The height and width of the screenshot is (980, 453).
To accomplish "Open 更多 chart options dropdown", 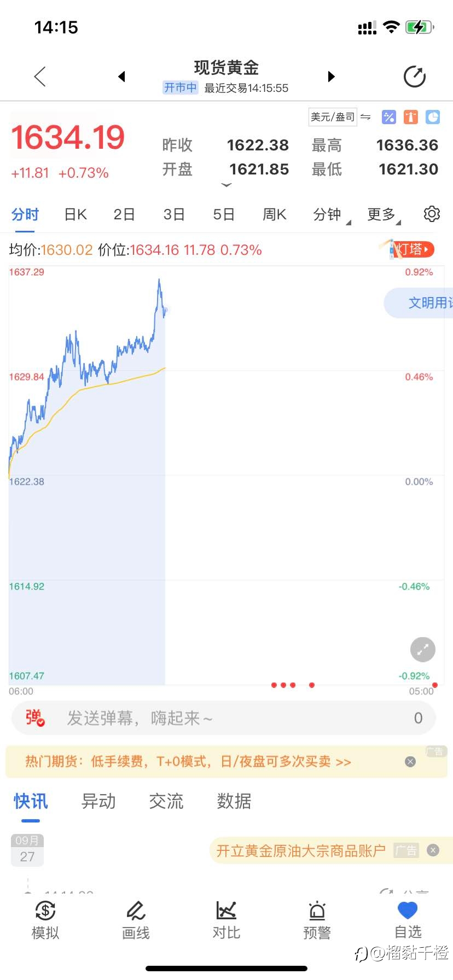I will tap(384, 214).
